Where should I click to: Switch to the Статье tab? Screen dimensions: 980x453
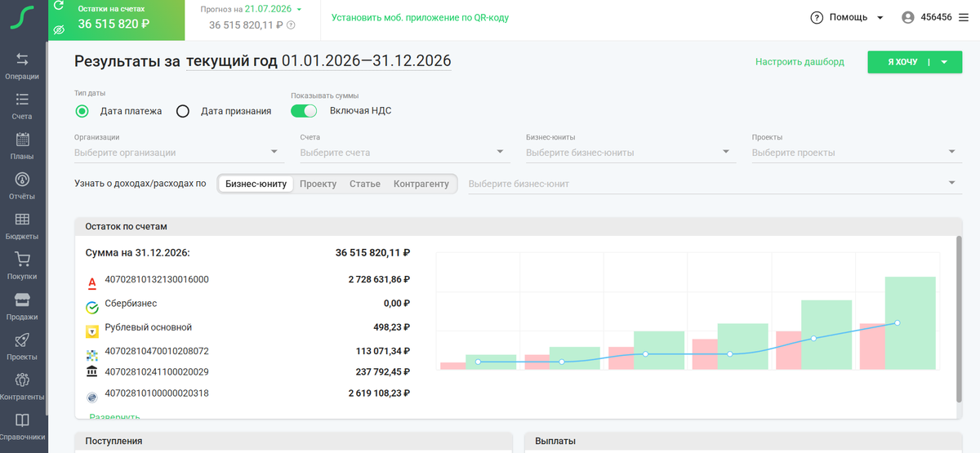[x=365, y=184]
